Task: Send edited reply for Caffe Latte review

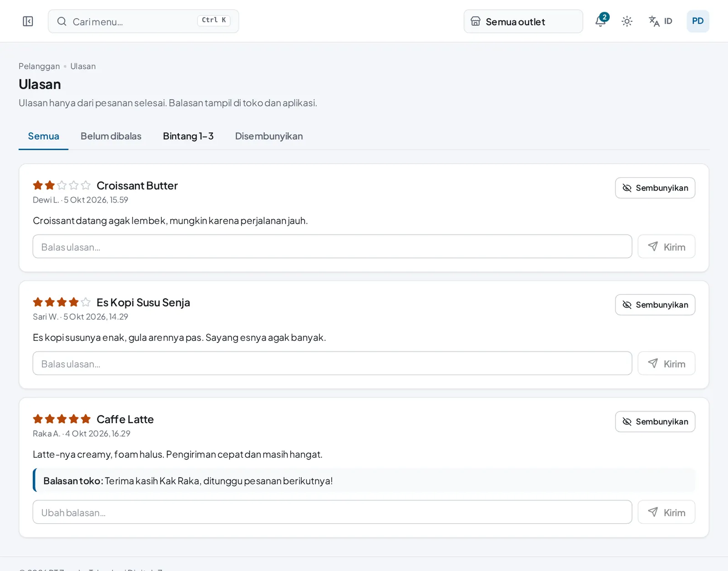Action: coord(666,512)
